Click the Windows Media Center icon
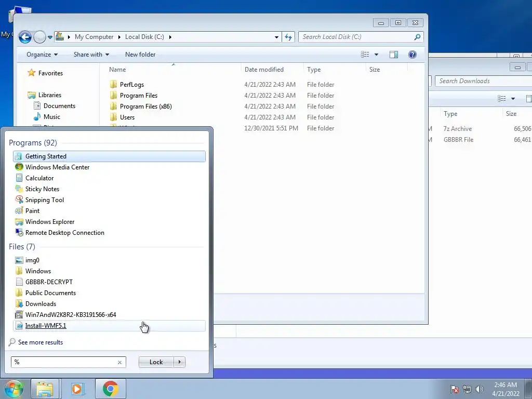Viewport: 532px width, 399px height. click(19, 167)
